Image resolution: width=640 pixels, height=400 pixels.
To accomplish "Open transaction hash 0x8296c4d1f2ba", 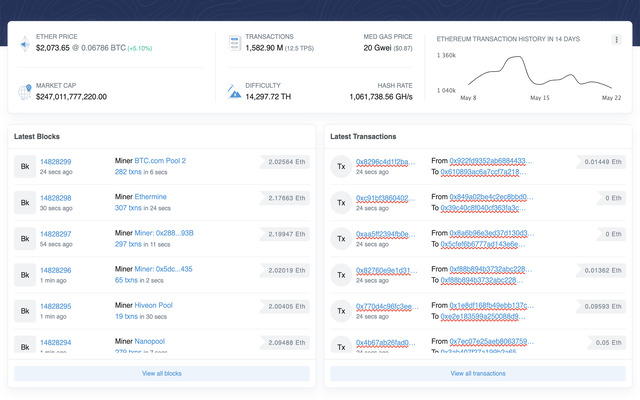I will click(x=385, y=162).
